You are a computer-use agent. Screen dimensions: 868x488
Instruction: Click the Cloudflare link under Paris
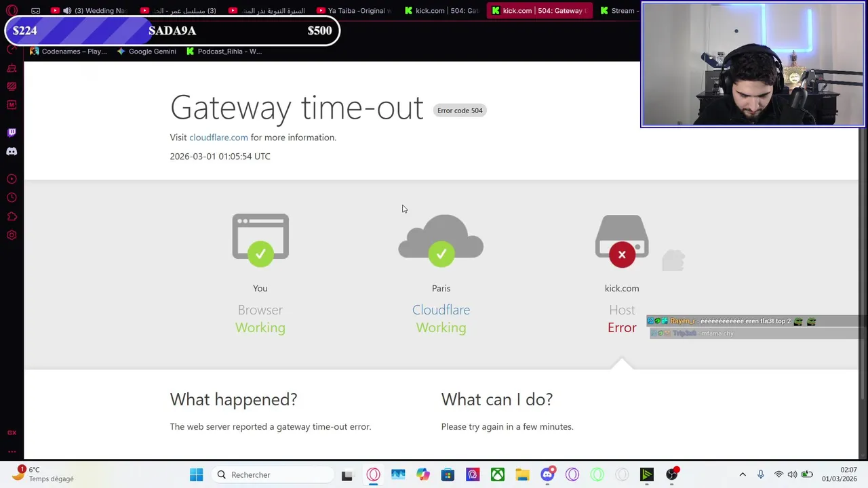pos(441,310)
